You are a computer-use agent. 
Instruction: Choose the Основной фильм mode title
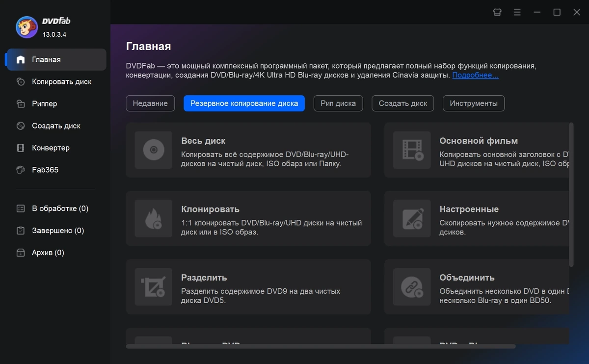[x=479, y=141]
